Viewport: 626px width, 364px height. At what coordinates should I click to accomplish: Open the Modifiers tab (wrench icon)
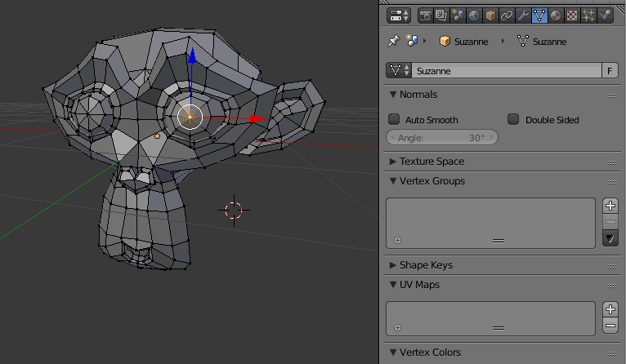tap(523, 16)
